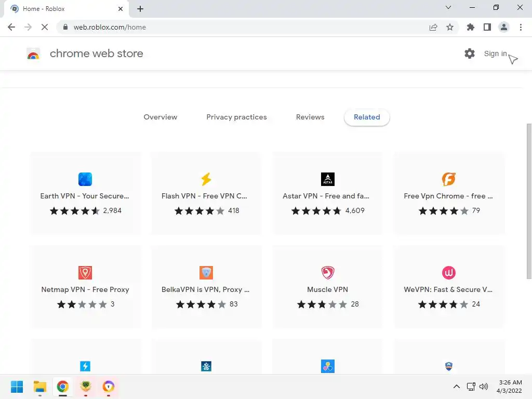View site information lock icon

click(65, 27)
